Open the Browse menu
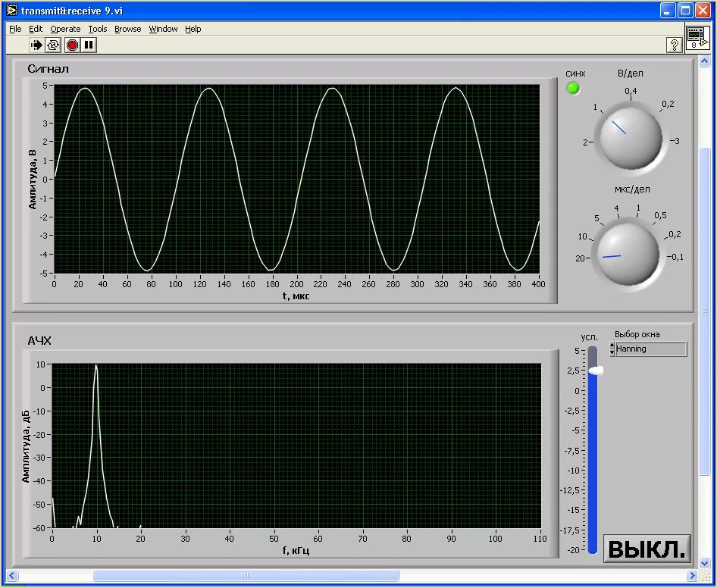717x588 pixels. [x=127, y=29]
